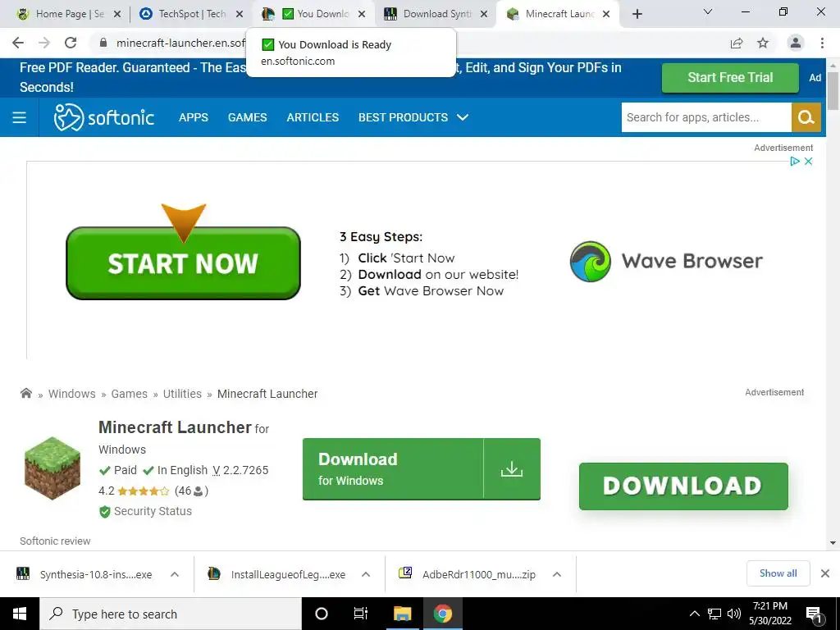
Task: Expand Synthesia download options arrow
Action: (175, 574)
